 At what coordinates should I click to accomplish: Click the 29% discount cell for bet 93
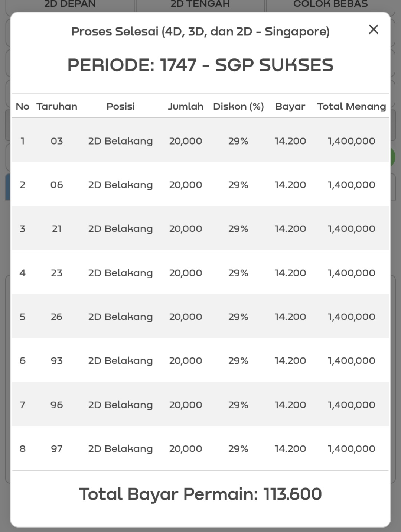pos(238,361)
